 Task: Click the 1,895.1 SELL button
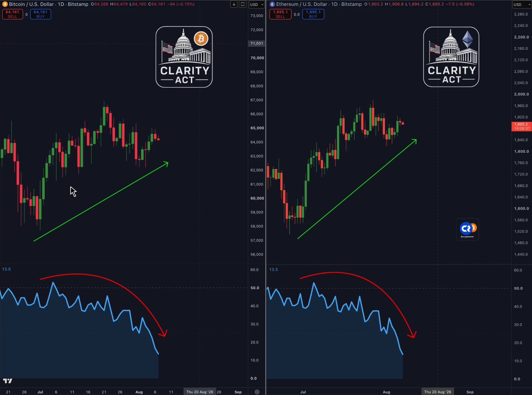click(280, 14)
